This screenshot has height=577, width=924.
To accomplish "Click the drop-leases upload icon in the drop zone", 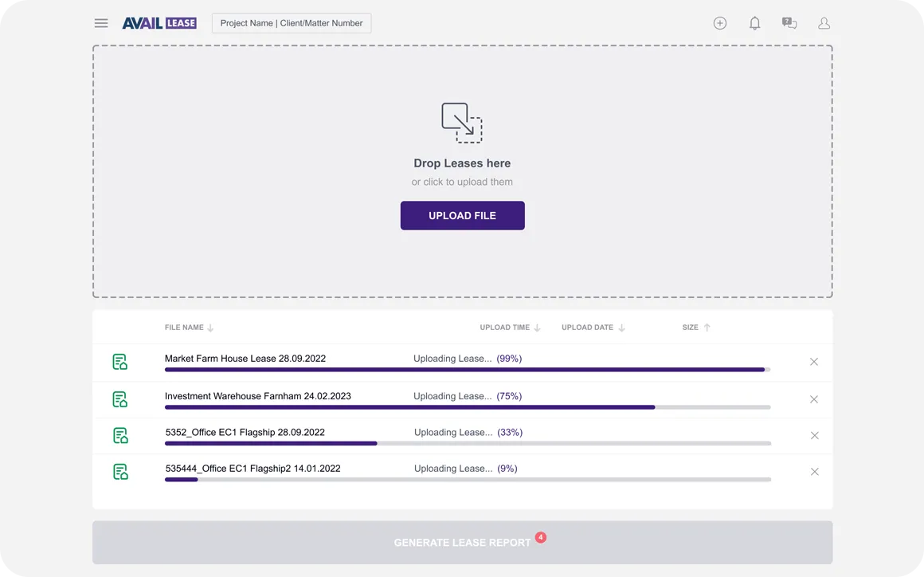I will click(x=462, y=122).
